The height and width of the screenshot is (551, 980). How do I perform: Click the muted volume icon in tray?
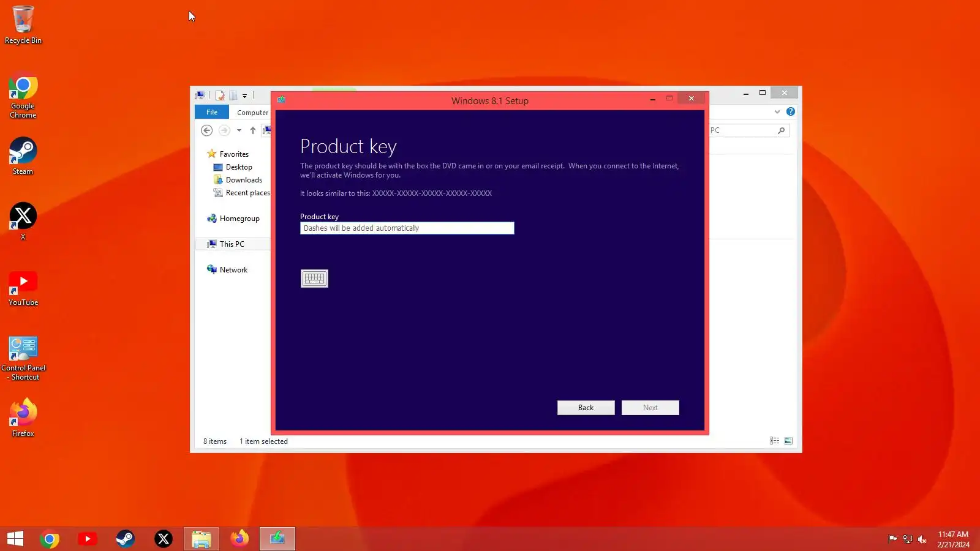click(x=922, y=539)
